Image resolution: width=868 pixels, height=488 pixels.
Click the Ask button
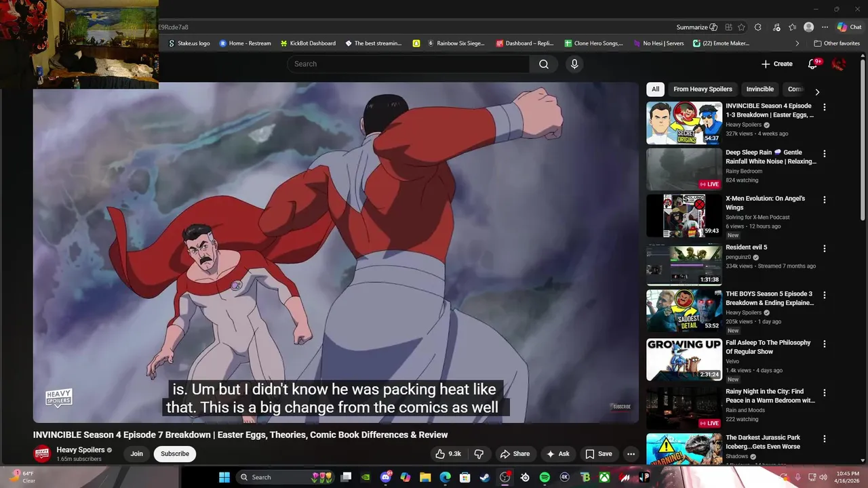click(x=558, y=454)
